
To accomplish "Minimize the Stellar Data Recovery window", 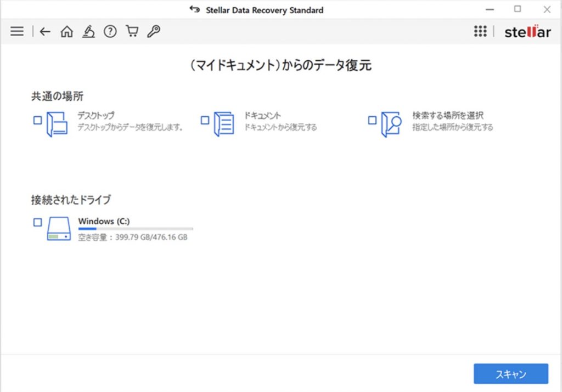I will 490,10.
